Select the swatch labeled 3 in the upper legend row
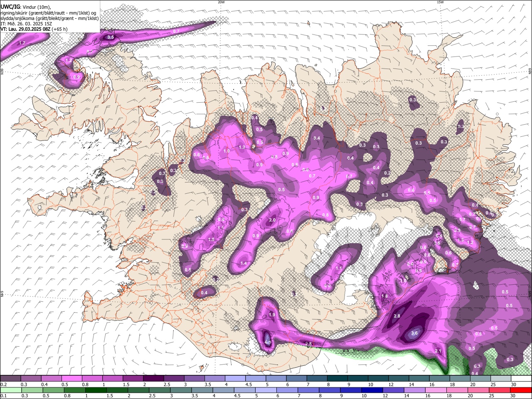Screen dimensions: 532x399 (194, 379)
